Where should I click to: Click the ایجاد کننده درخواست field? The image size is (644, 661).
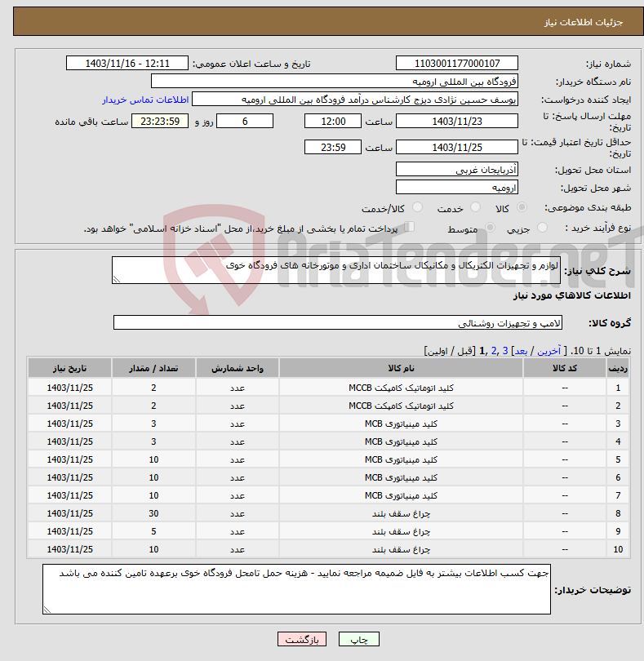355,100
